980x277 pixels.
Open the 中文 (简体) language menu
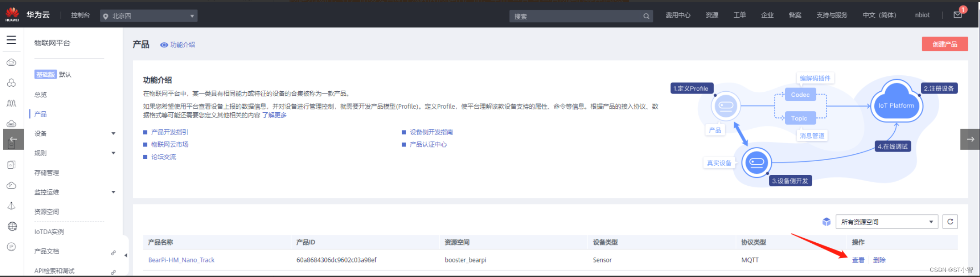(879, 15)
